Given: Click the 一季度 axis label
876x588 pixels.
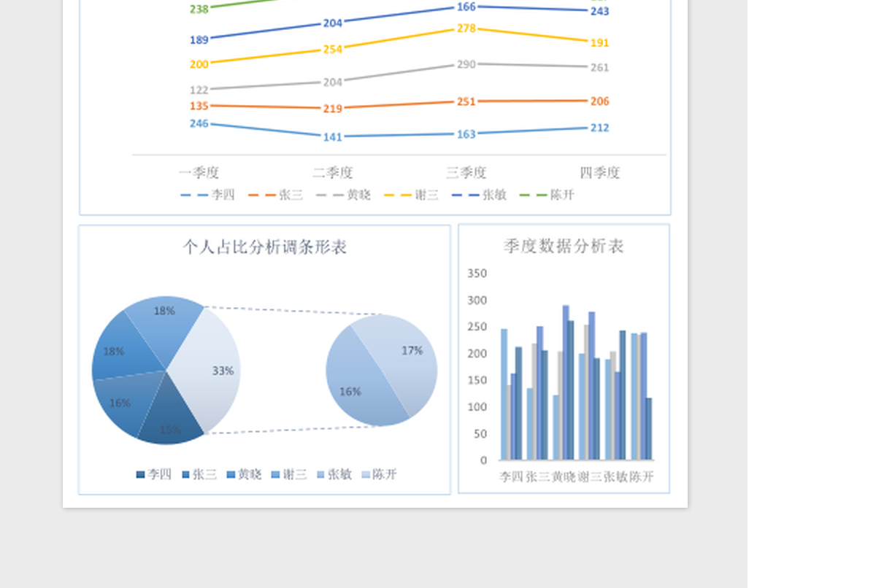Looking at the screenshot, I should click(x=199, y=173).
